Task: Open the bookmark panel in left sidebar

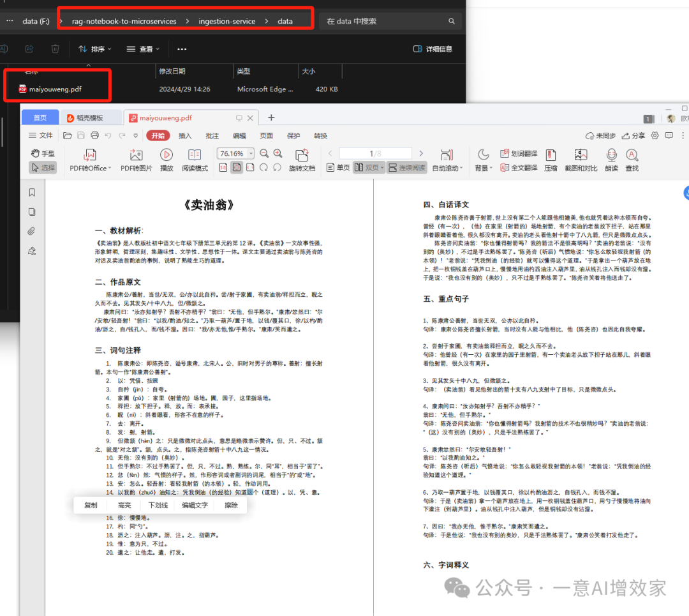Action: tap(32, 193)
